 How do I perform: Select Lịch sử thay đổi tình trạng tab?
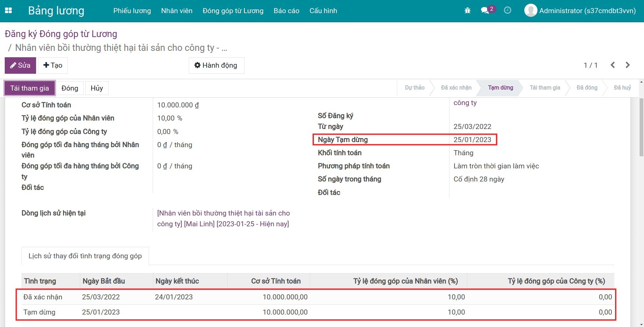tap(85, 256)
